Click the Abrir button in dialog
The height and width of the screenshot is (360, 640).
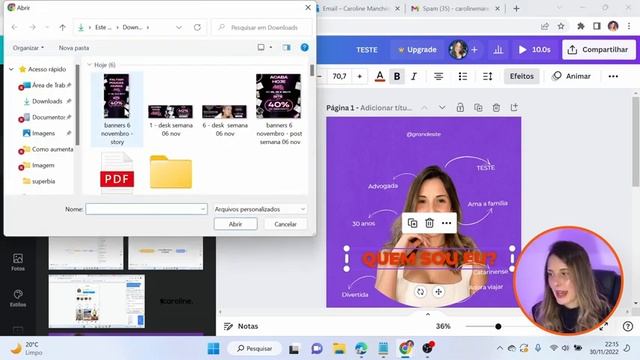tap(236, 224)
